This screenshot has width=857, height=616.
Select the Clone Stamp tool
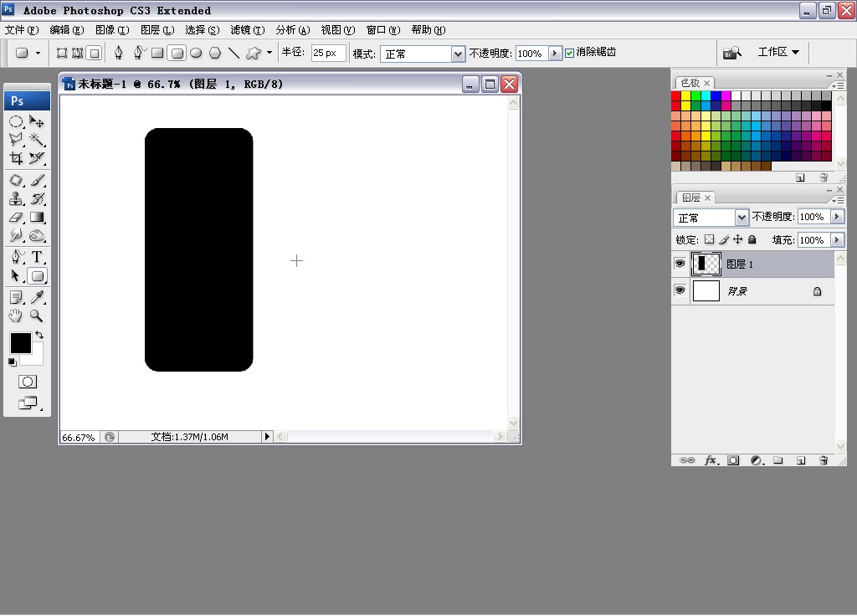point(16,198)
